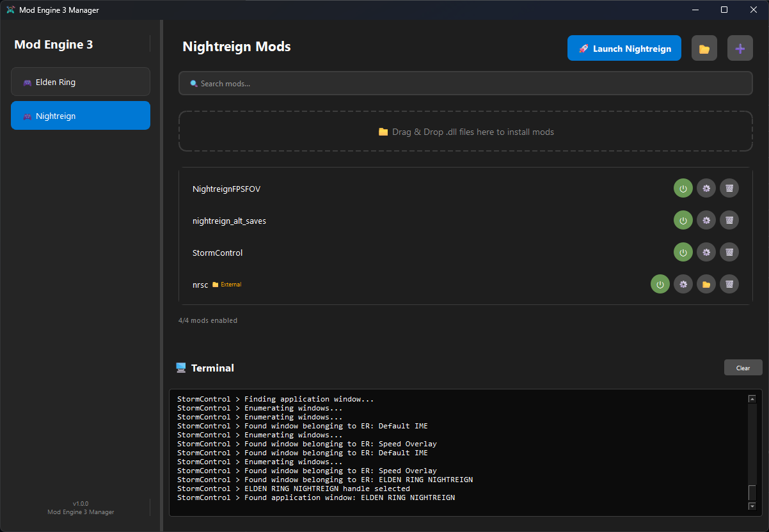Click the Mod Engine 3 sidebar title

54,44
